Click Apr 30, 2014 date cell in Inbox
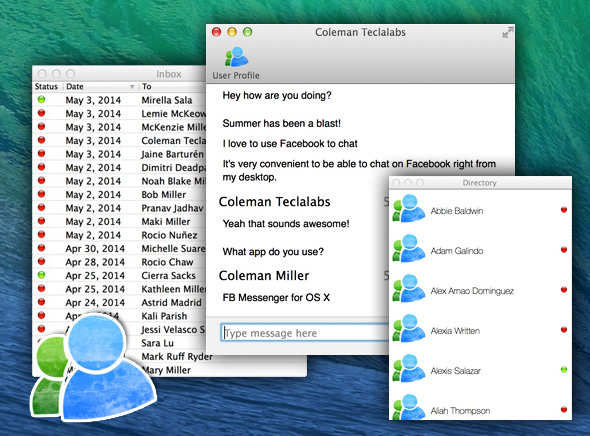 95,249
